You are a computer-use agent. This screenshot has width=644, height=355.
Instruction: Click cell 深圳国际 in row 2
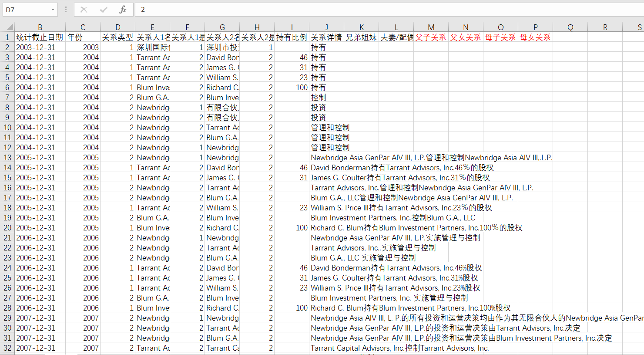pyautogui.click(x=153, y=47)
